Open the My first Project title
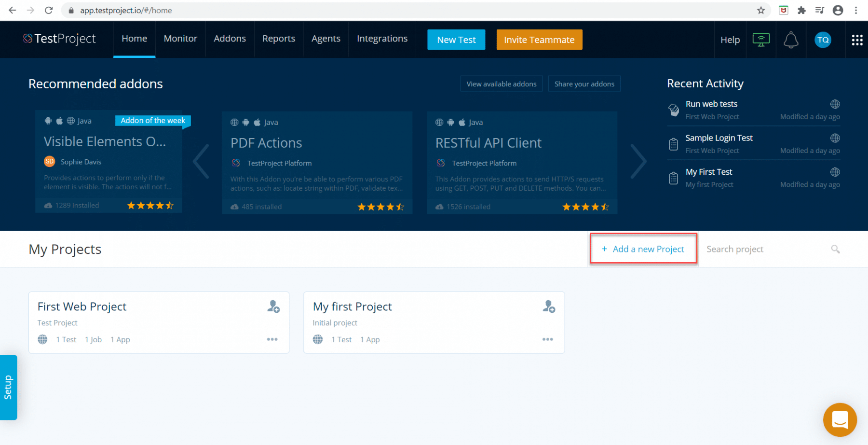The image size is (868, 445). pyautogui.click(x=353, y=306)
